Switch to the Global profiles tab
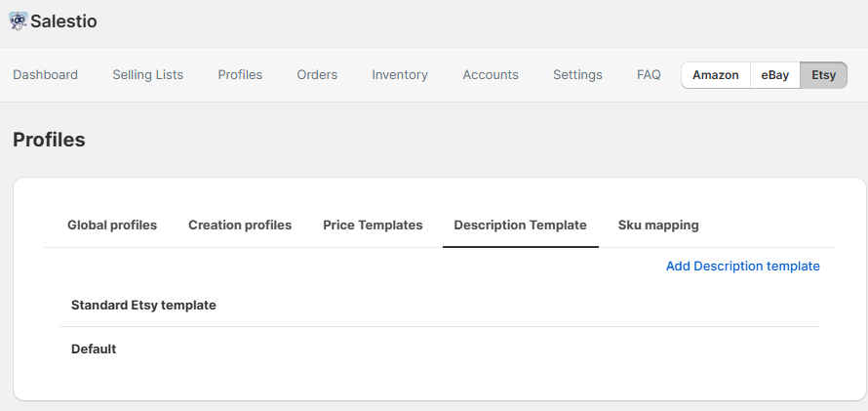The width and height of the screenshot is (868, 411). [x=112, y=225]
